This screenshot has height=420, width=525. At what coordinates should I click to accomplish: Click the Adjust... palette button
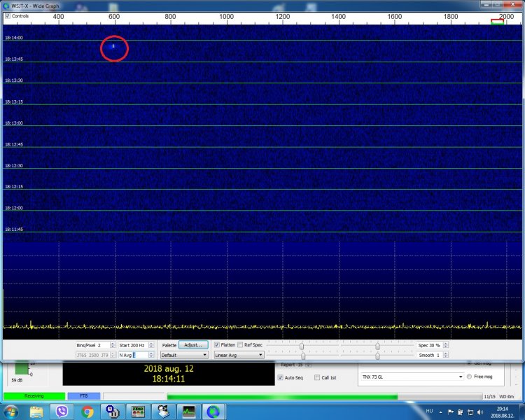(x=193, y=345)
